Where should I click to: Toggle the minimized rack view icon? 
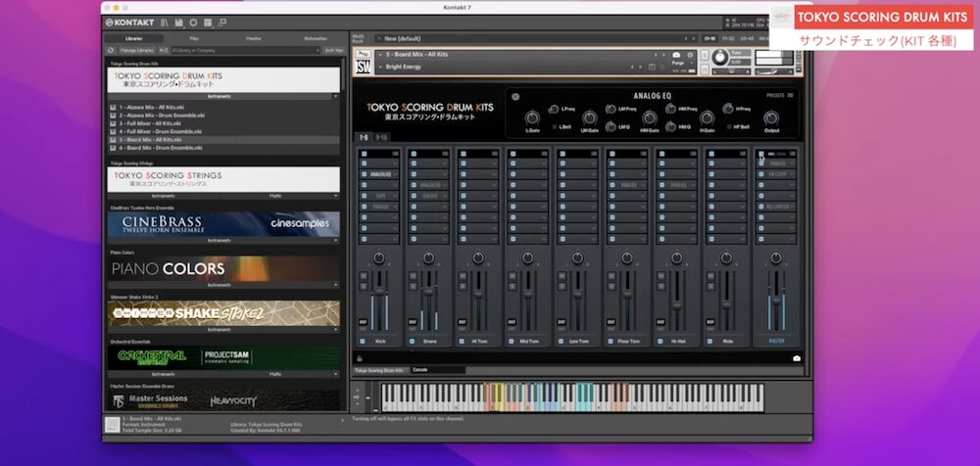point(222,23)
